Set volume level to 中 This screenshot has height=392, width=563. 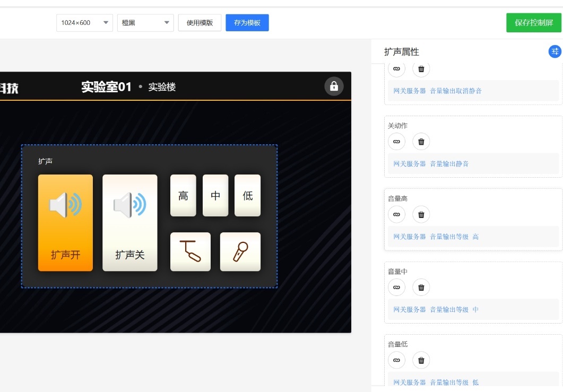click(215, 196)
